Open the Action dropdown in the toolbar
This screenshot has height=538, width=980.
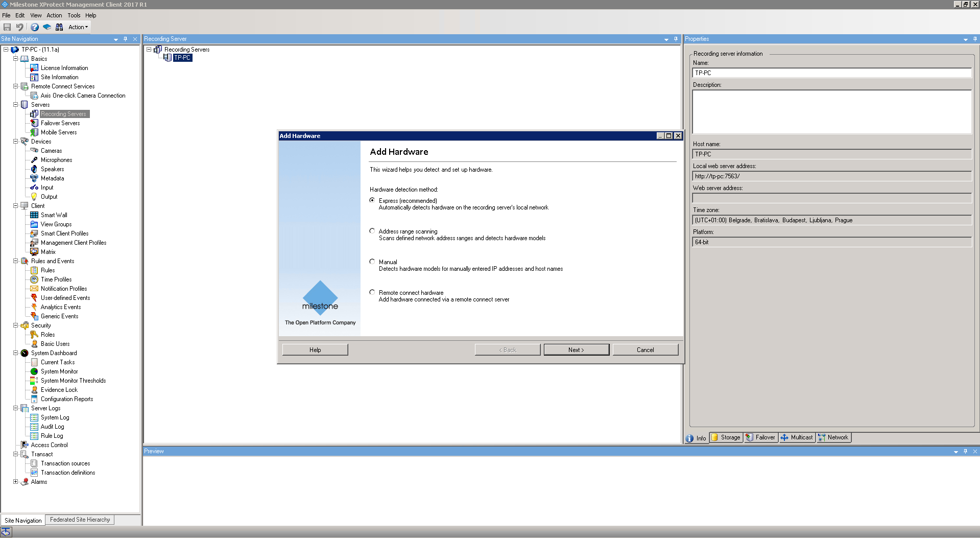coord(78,27)
